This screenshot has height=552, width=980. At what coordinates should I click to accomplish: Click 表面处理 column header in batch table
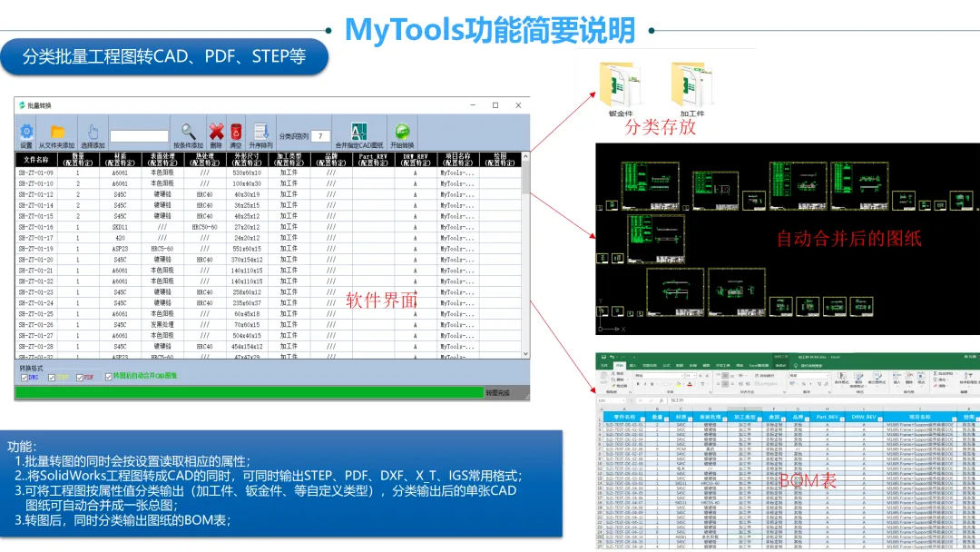coord(162,160)
